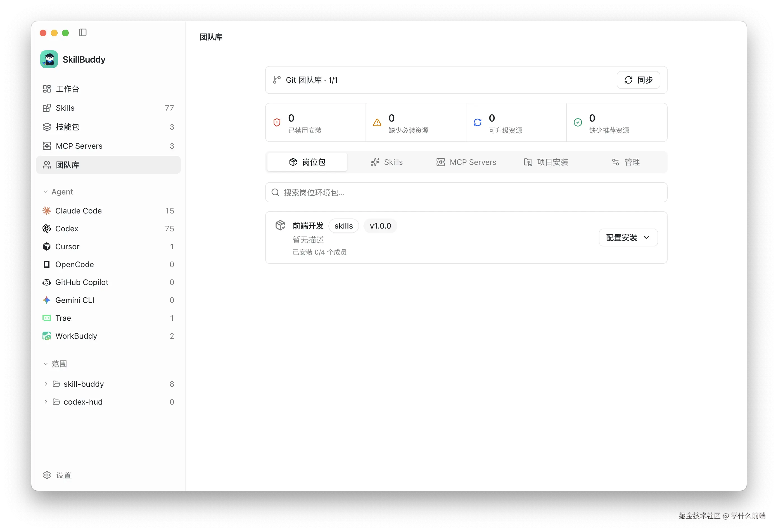This screenshot has width=778, height=532.
Task: Click the WorkBuddy agent icon
Action: 47,336
